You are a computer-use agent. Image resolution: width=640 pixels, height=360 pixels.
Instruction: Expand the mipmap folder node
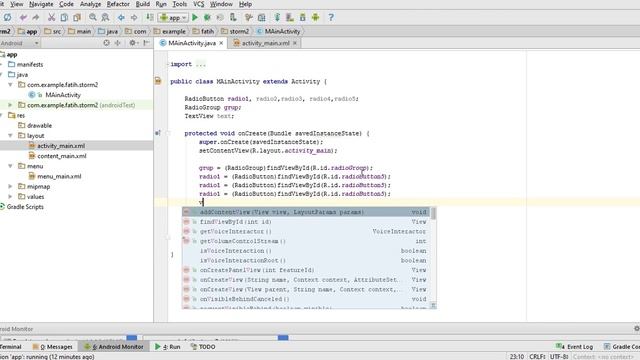tap(11, 187)
